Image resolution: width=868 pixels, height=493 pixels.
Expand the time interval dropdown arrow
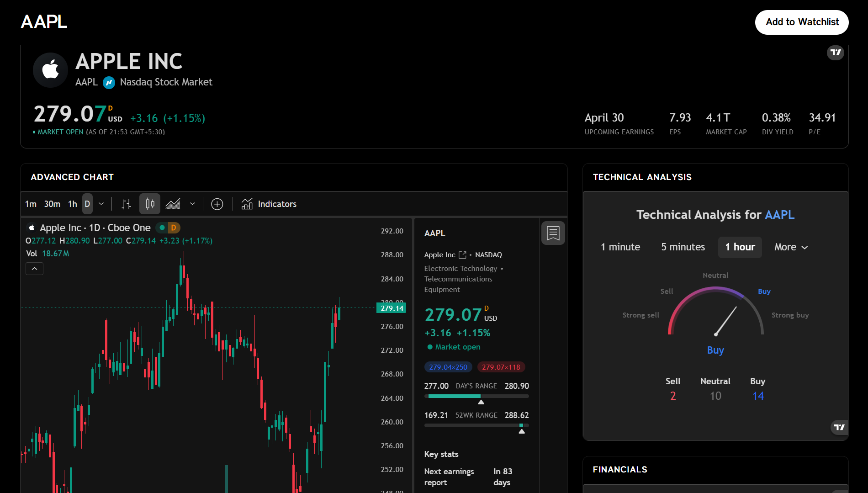[101, 204]
